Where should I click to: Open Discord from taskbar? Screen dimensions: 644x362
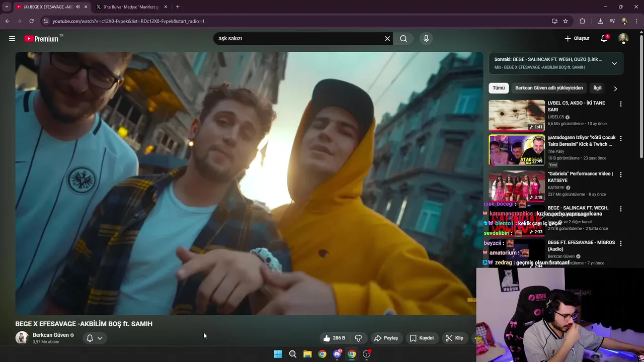(337, 354)
